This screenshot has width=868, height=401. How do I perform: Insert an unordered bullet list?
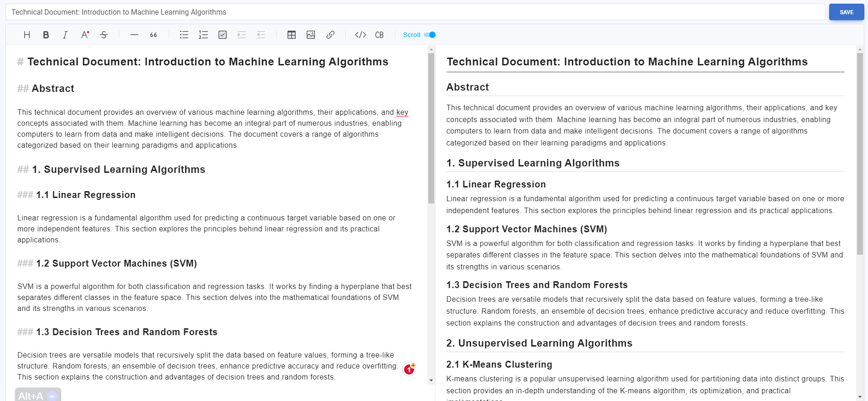point(184,35)
